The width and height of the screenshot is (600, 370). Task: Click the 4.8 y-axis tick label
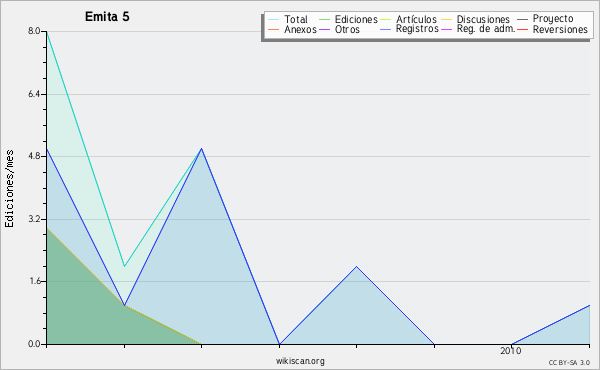[x=34, y=156]
